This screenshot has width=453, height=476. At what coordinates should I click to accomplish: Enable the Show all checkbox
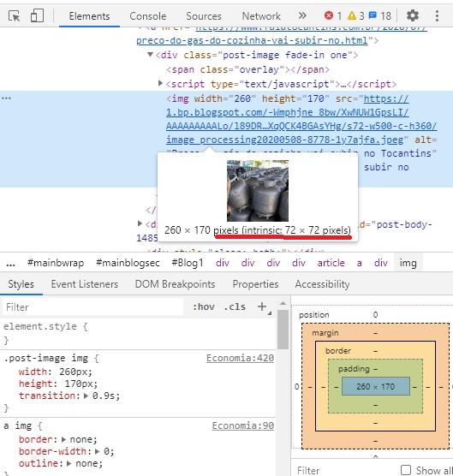click(x=406, y=470)
